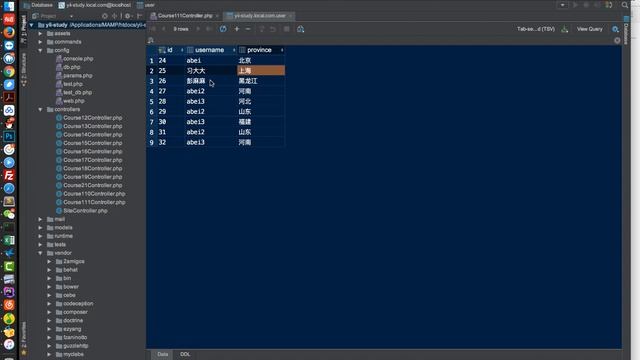Click the View Query button
Viewport: 640px width, 360px height.
point(589,29)
